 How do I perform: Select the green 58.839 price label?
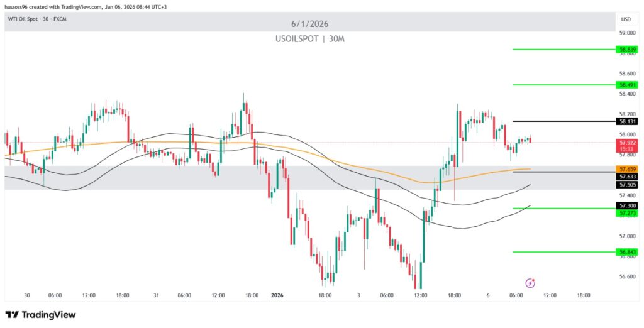coord(628,49)
